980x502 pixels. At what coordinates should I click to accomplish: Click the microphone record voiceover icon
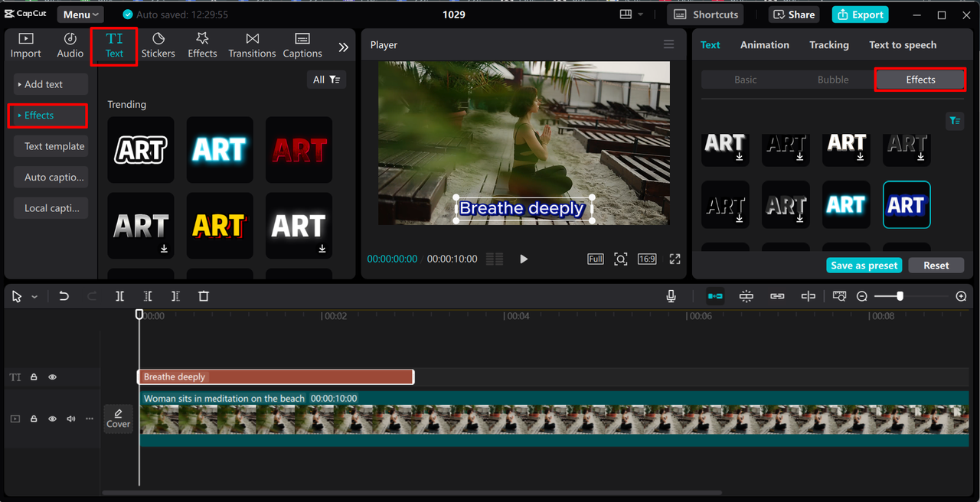point(671,296)
